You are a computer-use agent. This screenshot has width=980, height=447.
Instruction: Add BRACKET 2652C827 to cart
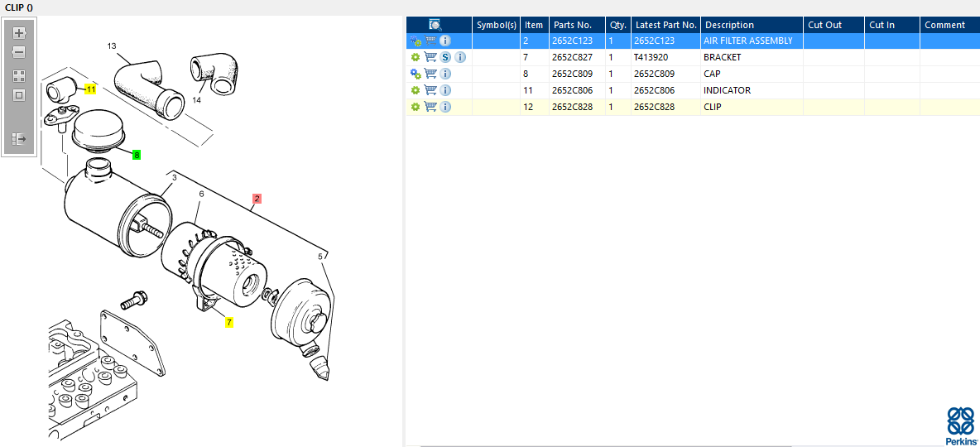(x=430, y=57)
